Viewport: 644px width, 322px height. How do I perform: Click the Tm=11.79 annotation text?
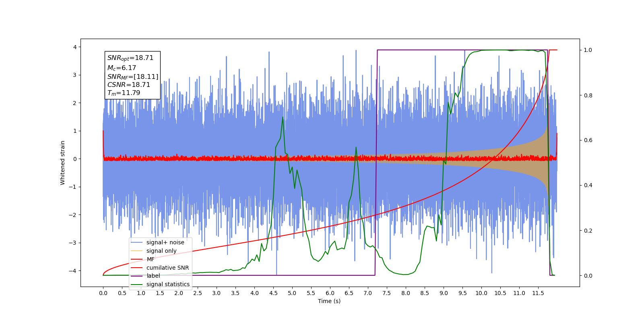[x=124, y=93]
